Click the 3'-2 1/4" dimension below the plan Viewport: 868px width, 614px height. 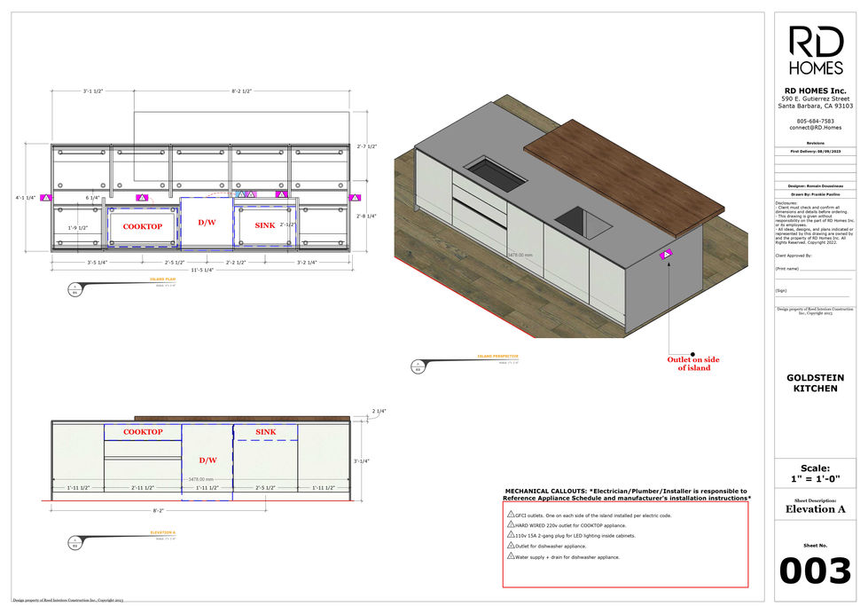point(307,263)
